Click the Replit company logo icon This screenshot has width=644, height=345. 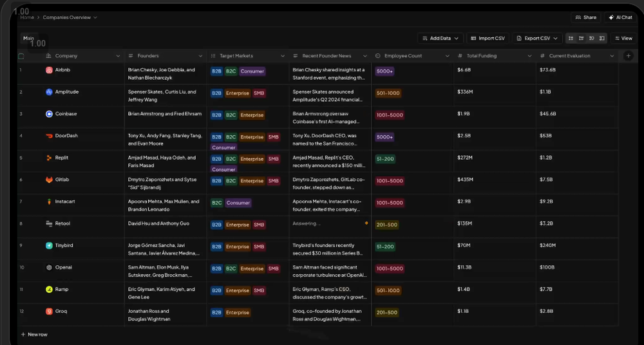tap(49, 158)
